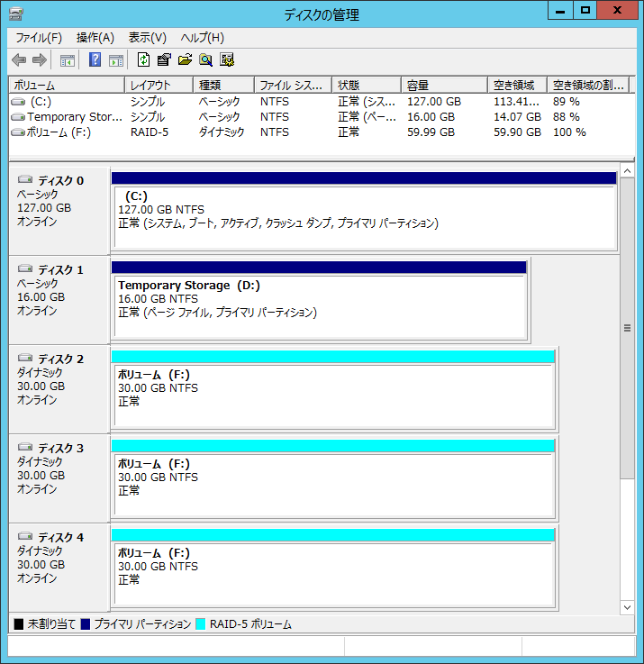Click the scroll down arrow of disk pane
This screenshot has height=664, width=644.
point(627,607)
